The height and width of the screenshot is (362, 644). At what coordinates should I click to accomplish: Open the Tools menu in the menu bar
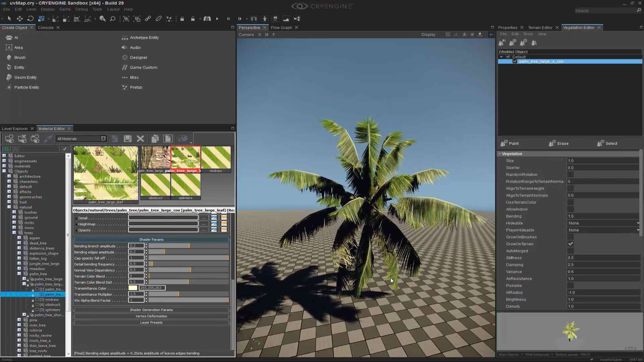[97, 9]
